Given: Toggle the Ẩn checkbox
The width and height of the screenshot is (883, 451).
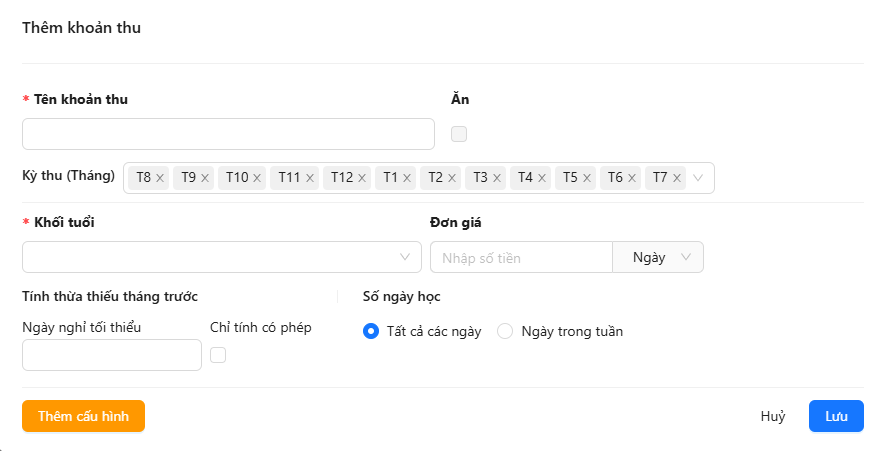Looking at the screenshot, I should (x=459, y=134).
